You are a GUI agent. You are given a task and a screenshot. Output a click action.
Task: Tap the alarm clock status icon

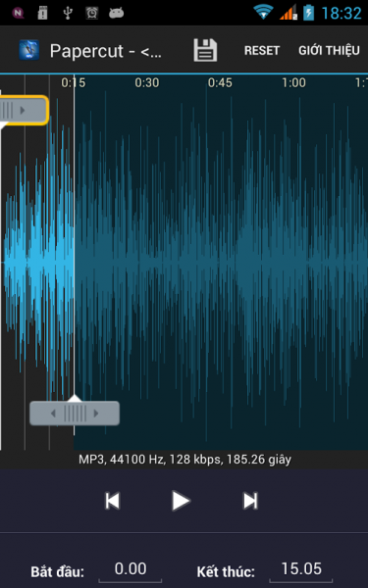click(92, 13)
